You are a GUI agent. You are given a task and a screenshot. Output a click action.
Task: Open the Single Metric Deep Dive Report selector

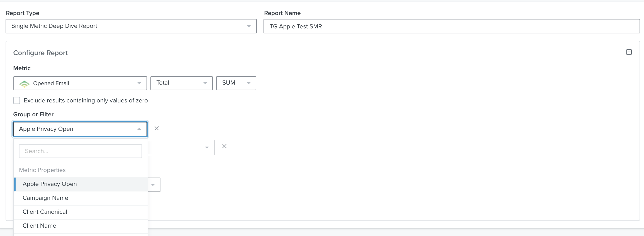coord(131,26)
